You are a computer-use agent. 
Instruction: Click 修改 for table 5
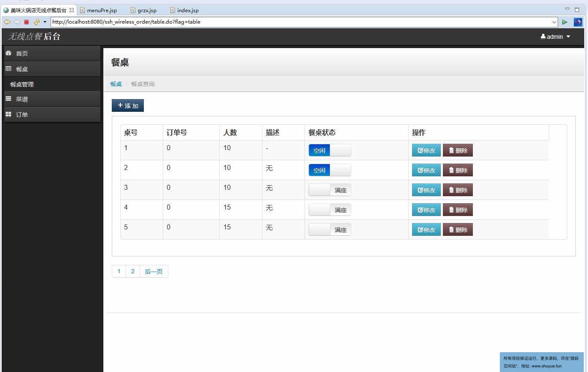pyautogui.click(x=426, y=229)
